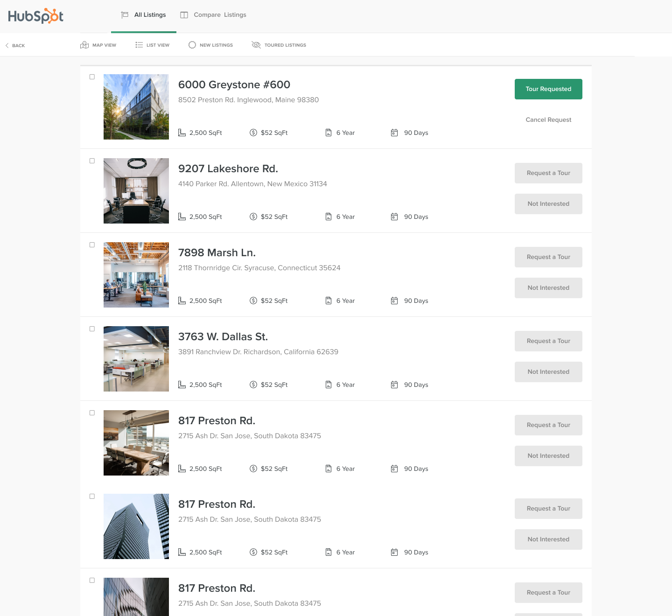
Task: Mark 3763 W. Dallas St. as Not Interested
Action: pos(548,372)
